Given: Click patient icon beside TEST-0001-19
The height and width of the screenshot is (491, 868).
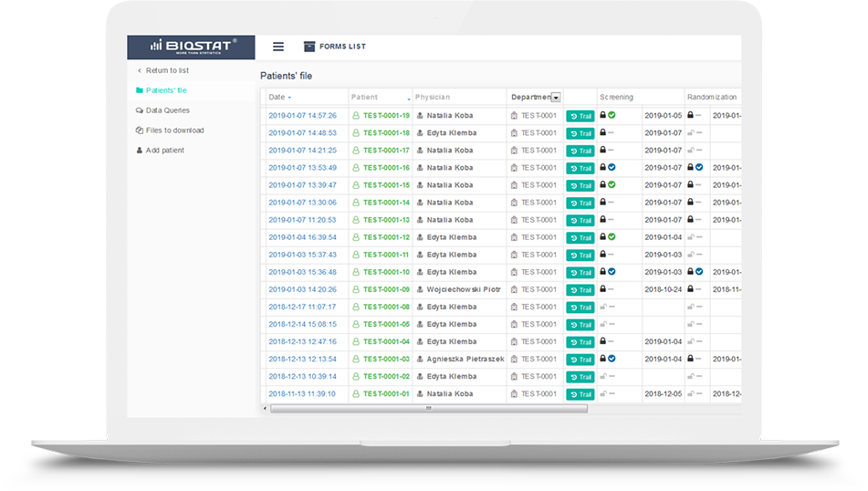Looking at the screenshot, I should [x=356, y=116].
